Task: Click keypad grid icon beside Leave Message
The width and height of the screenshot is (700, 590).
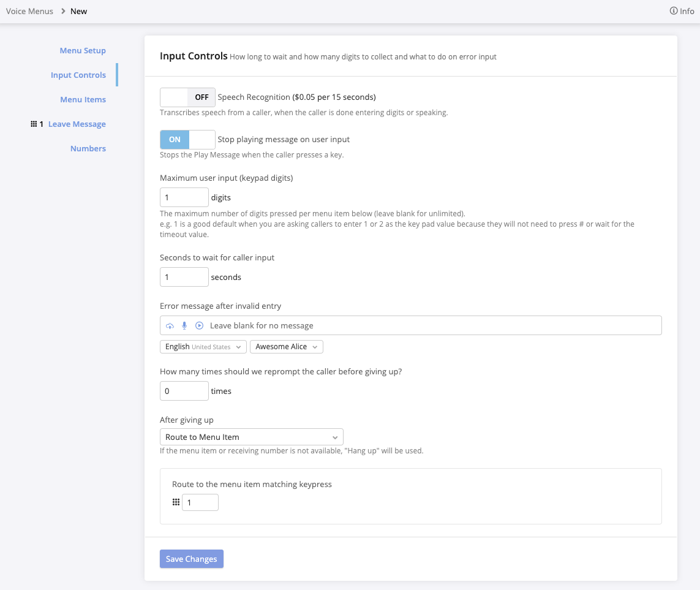Action: 34,124
